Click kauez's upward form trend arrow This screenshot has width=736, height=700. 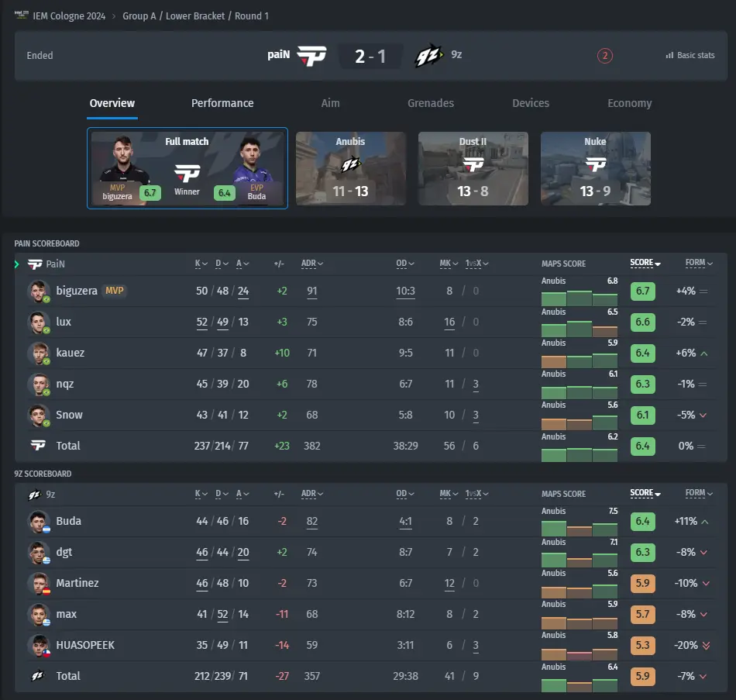tap(704, 353)
